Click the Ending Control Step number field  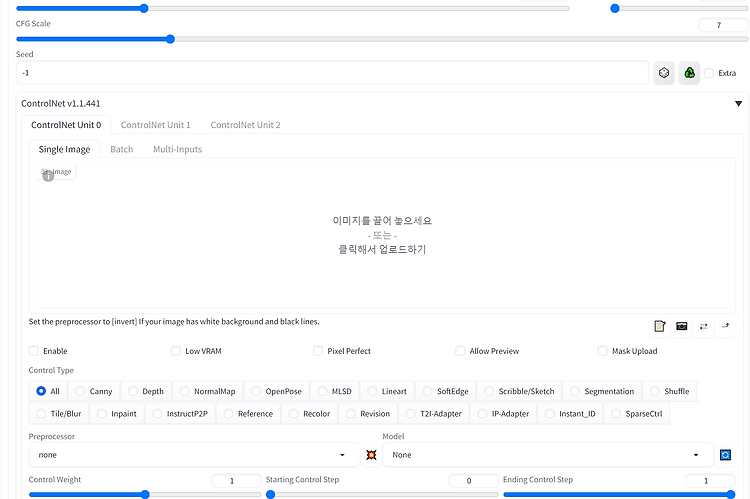710,480
